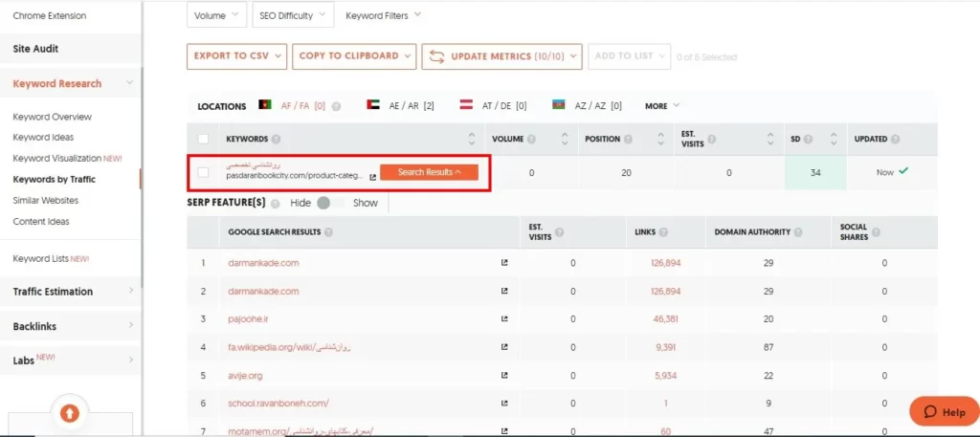Viewport: 980px width, 437px height.
Task: Select the Afghanistan flag location
Action: point(265,105)
